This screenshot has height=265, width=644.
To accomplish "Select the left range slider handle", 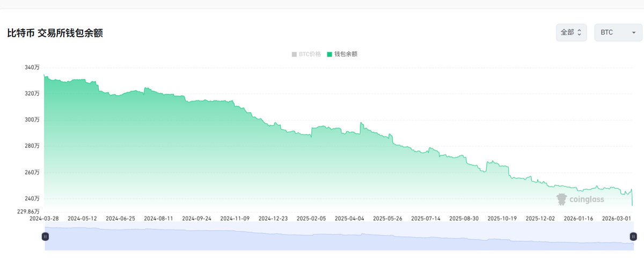I will [46, 237].
